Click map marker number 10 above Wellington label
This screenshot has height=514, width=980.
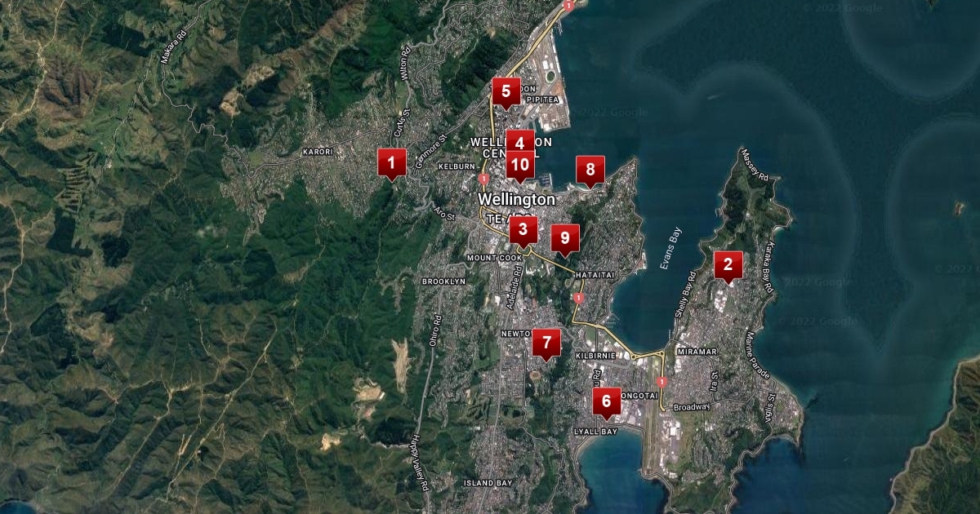tap(520, 166)
